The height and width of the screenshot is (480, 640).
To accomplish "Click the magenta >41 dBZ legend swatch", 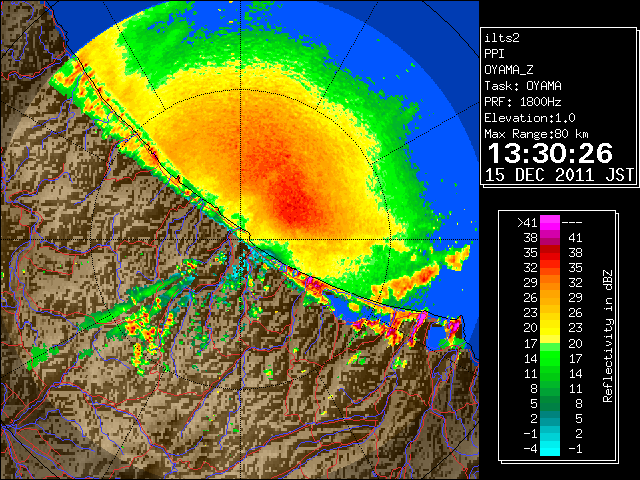I will (550, 222).
